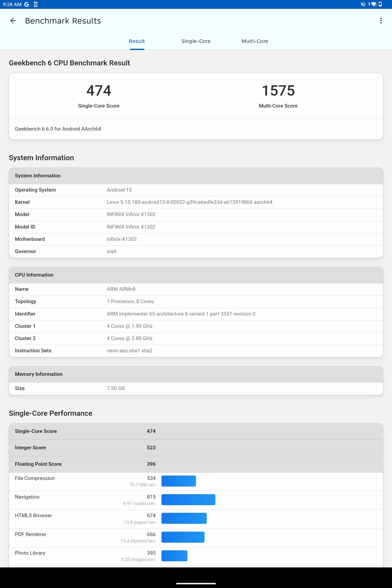The height and width of the screenshot is (588, 392).
Task: Click the Photo Library result bar
Action: point(174,556)
